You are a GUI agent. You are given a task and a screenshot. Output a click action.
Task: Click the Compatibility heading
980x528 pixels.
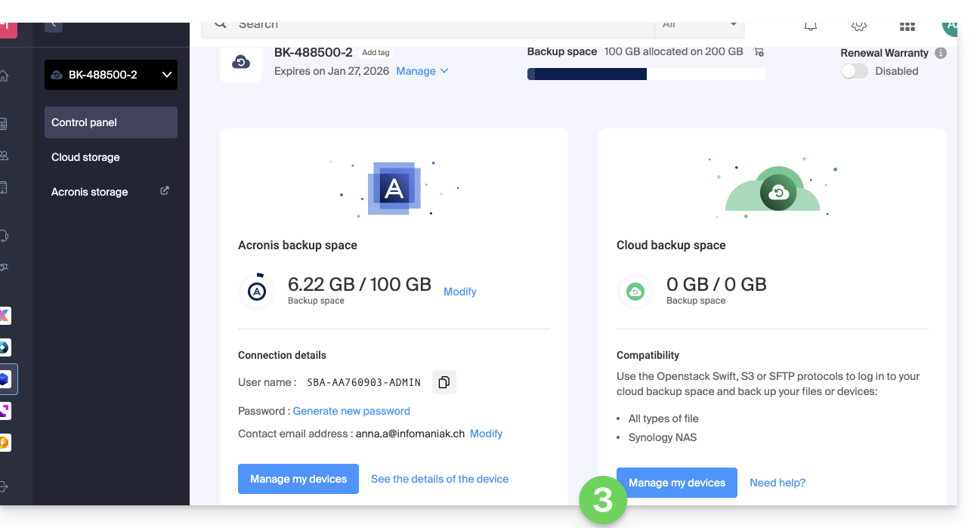648,355
